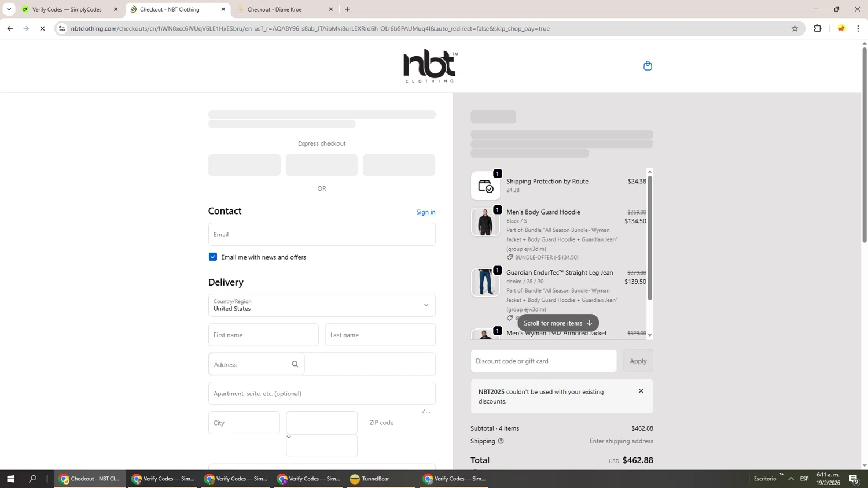This screenshot has height=488, width=868.
Task: Focus the First name field
Action: (263, 335)
